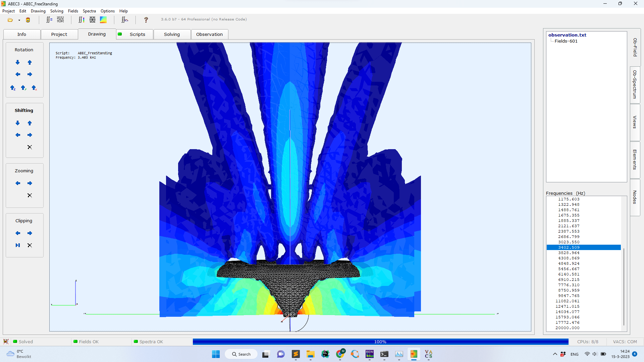
Task: Open the Fields menu
Action: pos(73,11)
